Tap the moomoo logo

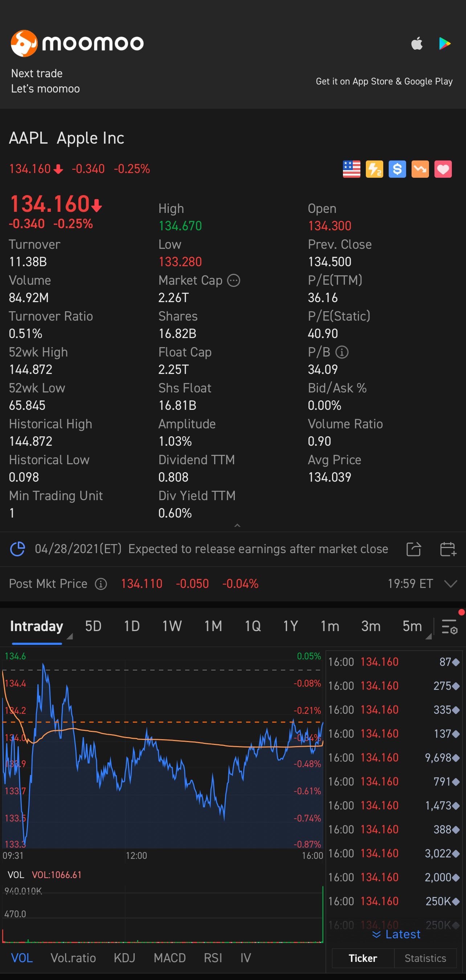click(77, 43)
